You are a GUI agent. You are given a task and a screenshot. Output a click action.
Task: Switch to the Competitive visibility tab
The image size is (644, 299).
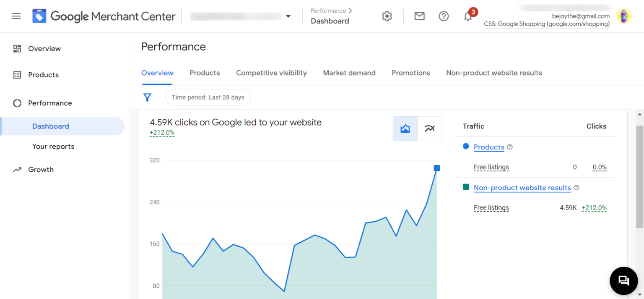pyautogui.click(x=271, y=73)
